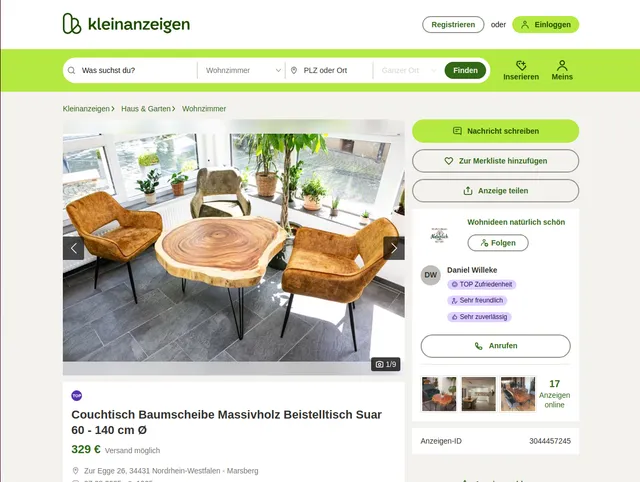Click the 1/9 photo counter badge
This screenshot has height=482, width=640.
pyautogui.click(x=386, y=364)
